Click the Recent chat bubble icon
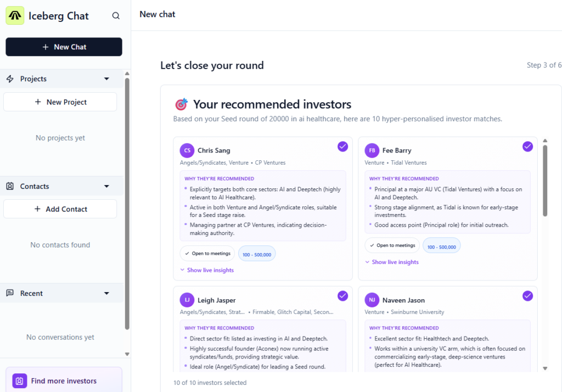 10,294
